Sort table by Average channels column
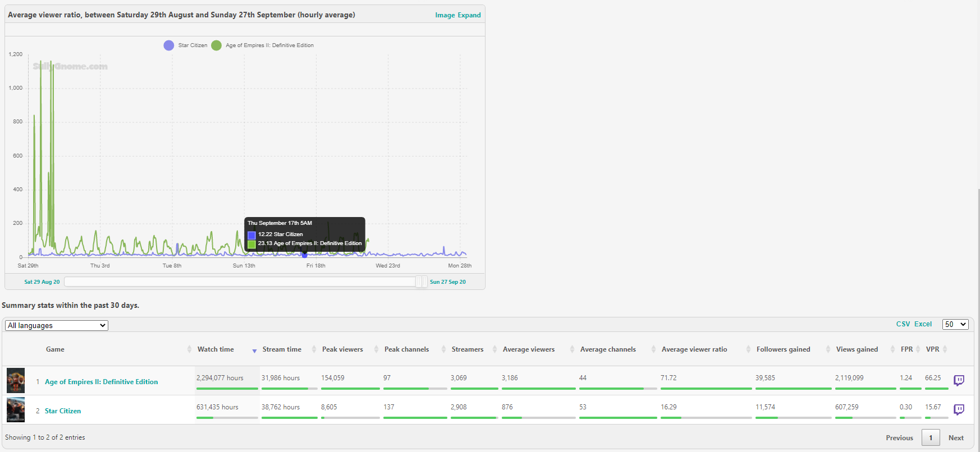This screenshot has width=980, height=452. [x=608, y=349]
